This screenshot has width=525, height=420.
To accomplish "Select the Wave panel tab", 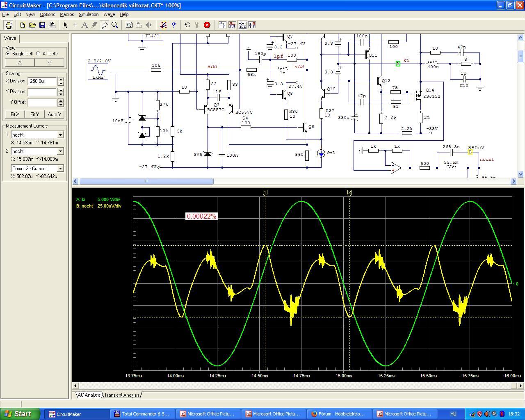I will coord(10,38).
